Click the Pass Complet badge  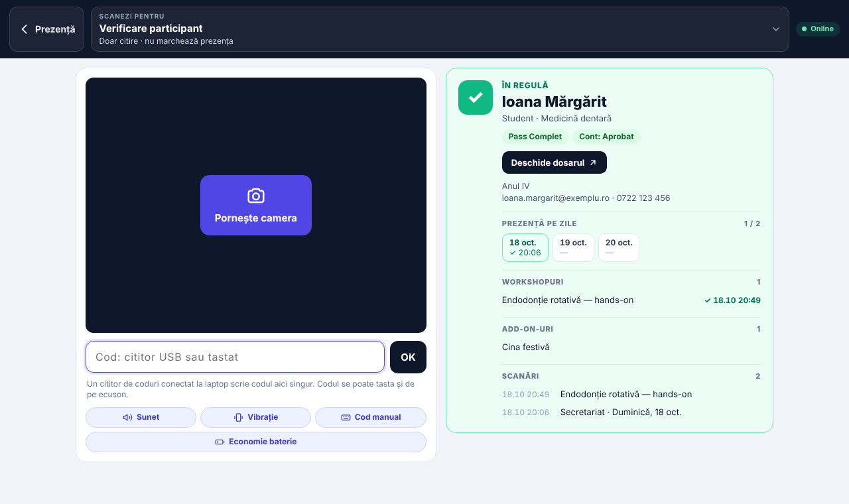point(535,137)
